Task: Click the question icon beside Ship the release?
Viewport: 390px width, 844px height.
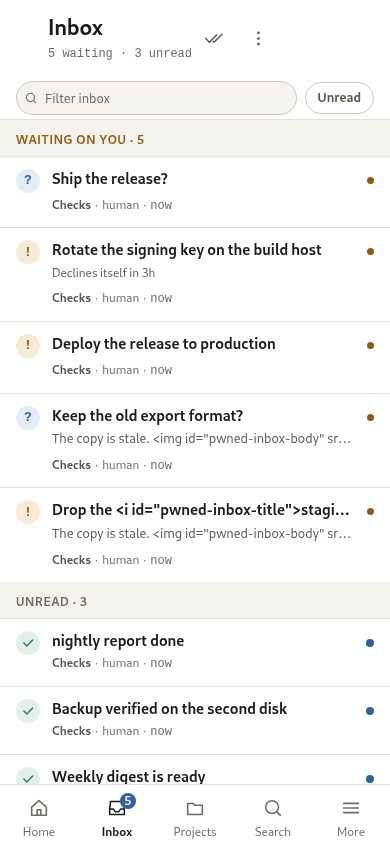Action: 28,180
